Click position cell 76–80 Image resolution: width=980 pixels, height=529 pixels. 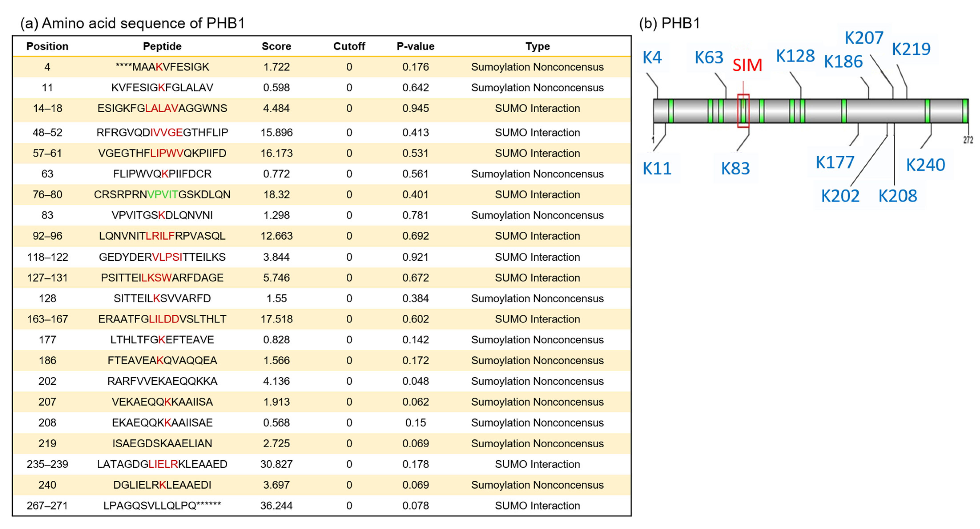coord(47,195)
